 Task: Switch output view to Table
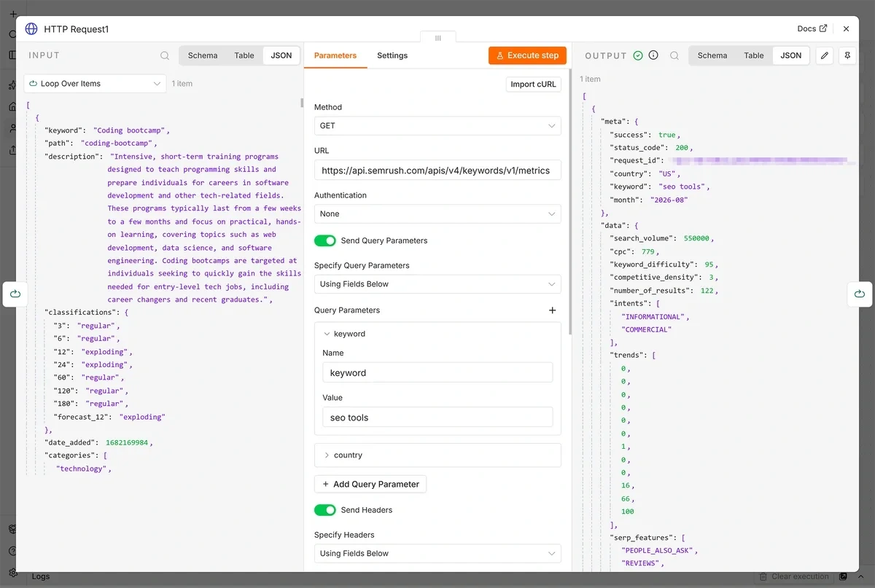[754, 55]
